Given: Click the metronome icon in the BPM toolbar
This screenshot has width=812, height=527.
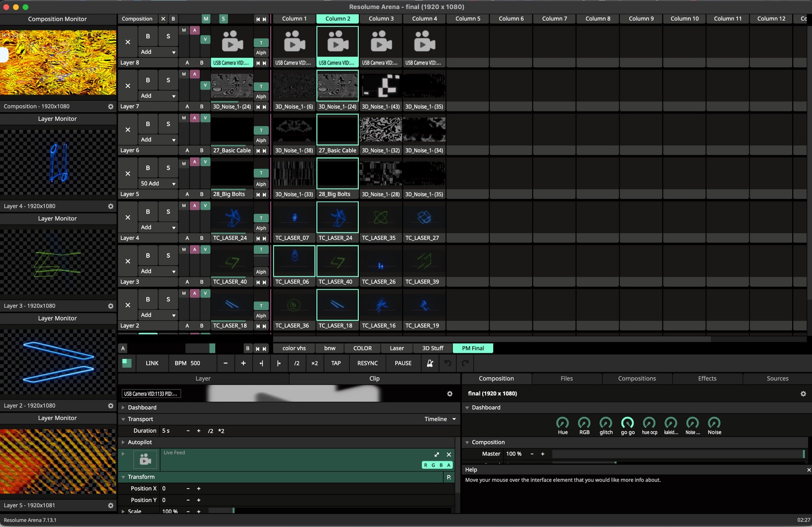Looking at the screenshot, I should click(x=430, y=363).
